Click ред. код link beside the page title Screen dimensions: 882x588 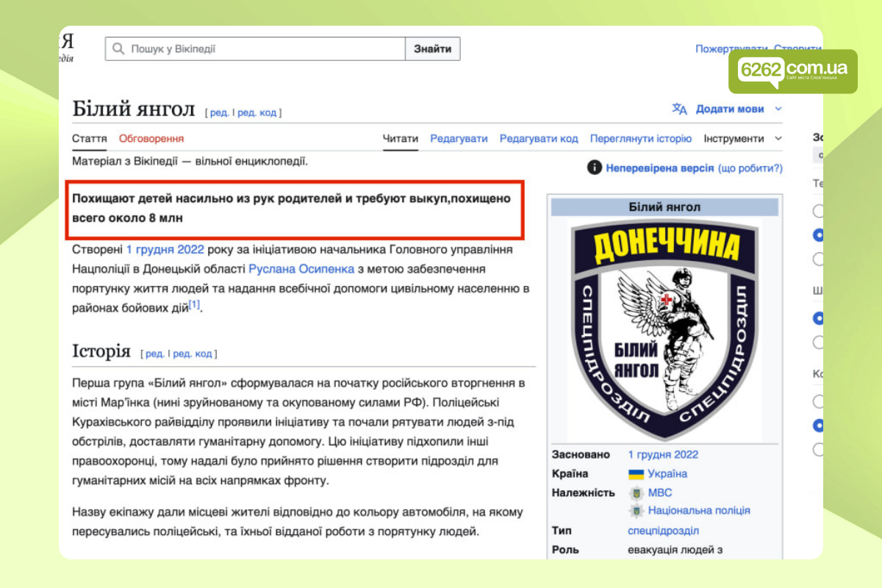(257, 112)
